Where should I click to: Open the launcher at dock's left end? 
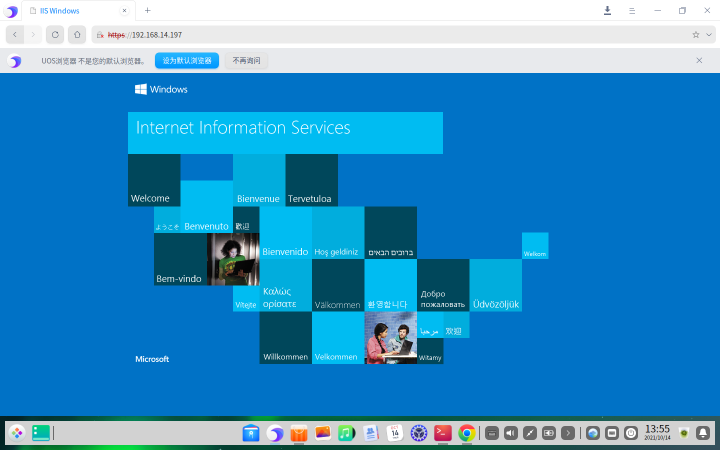17,433
